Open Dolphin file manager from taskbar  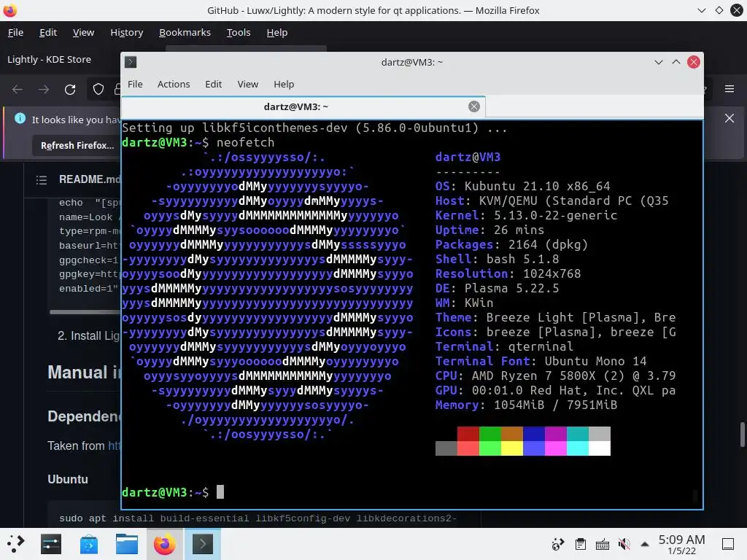pos(127,544)
